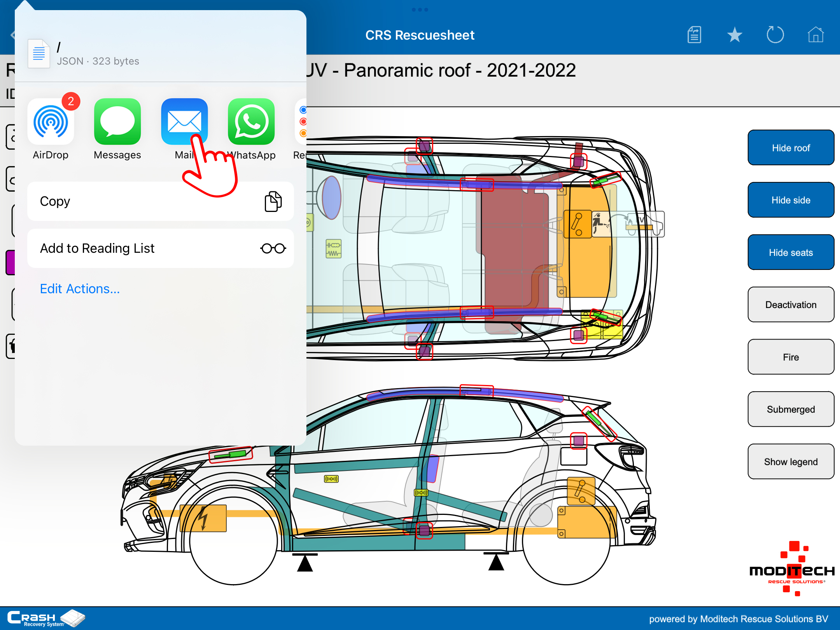This screenshot has height=630, width=840.
Task: Reload the rescuesheet with refresh icon
Action: pyautogui.click(x=775, y=35)
